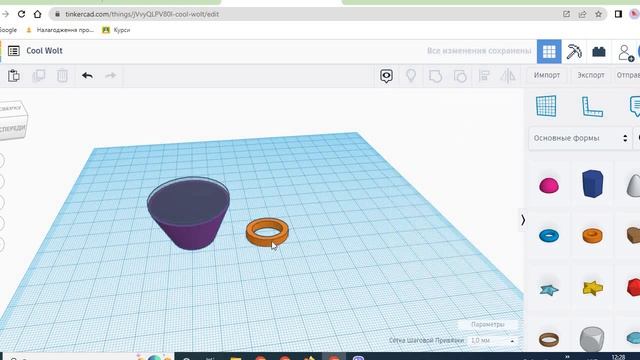
Task: Click the Align tool icon
Action: pyautogui.click(x=484, y=76)
